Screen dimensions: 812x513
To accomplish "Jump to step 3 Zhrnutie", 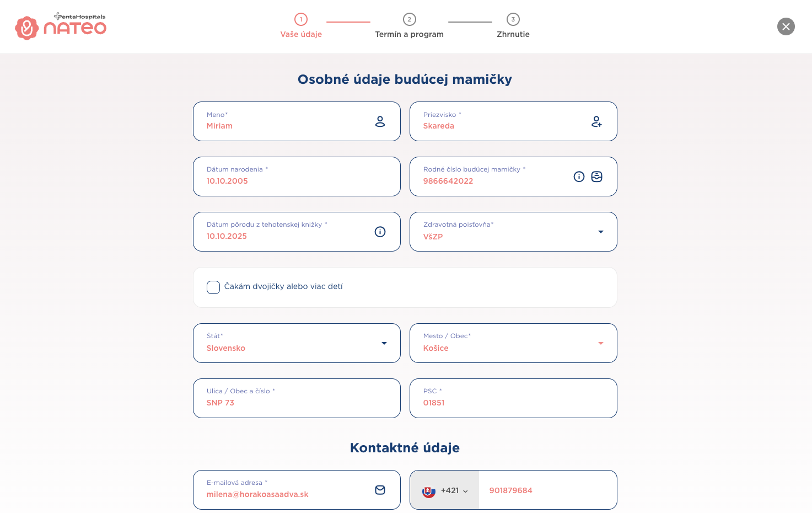I will click(513, 26).
